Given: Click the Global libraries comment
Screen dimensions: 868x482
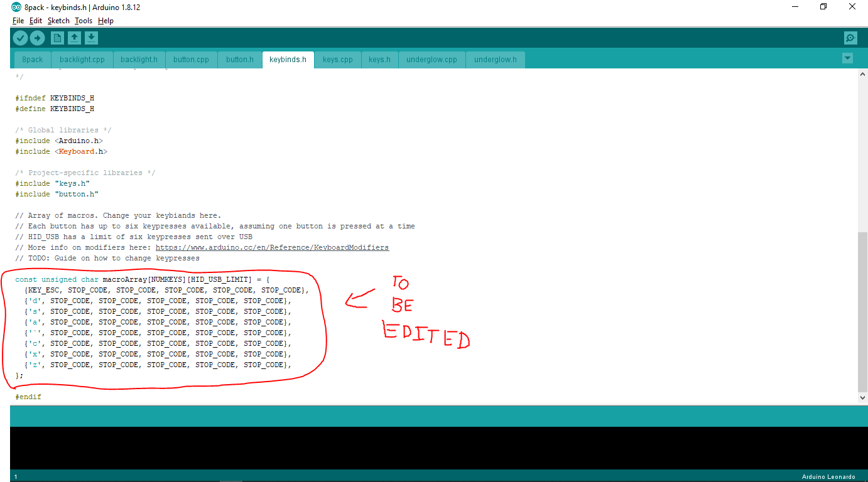Looking at the screenshot, I should coord(63,130).
